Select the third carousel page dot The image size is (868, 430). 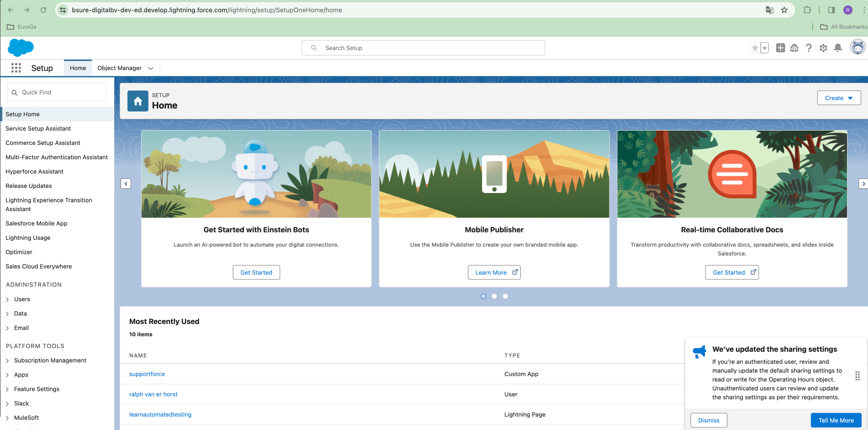[x=505, y=296]
